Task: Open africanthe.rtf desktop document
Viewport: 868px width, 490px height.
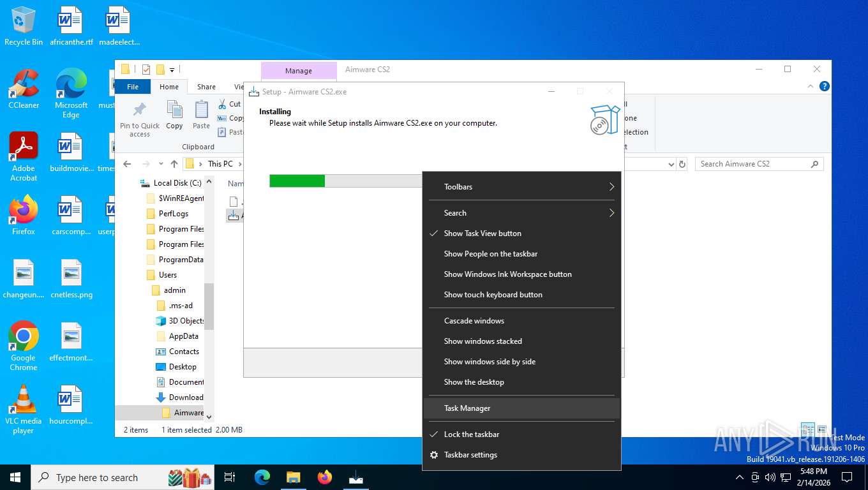Action: coord(71,26)
